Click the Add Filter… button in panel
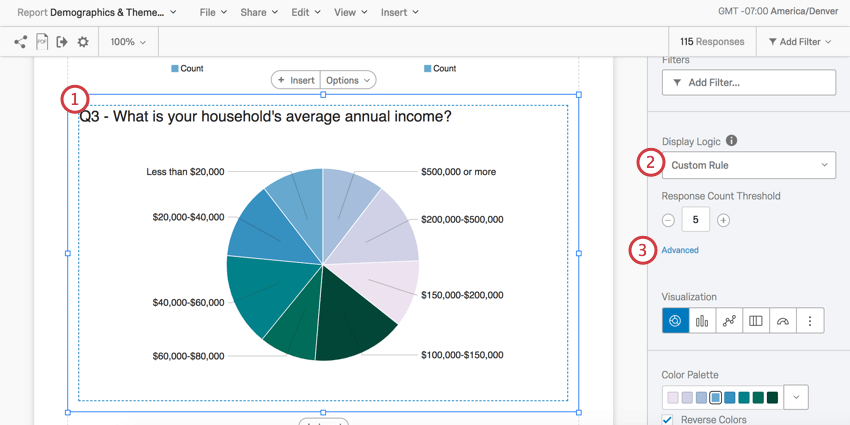 coord(748,82)
